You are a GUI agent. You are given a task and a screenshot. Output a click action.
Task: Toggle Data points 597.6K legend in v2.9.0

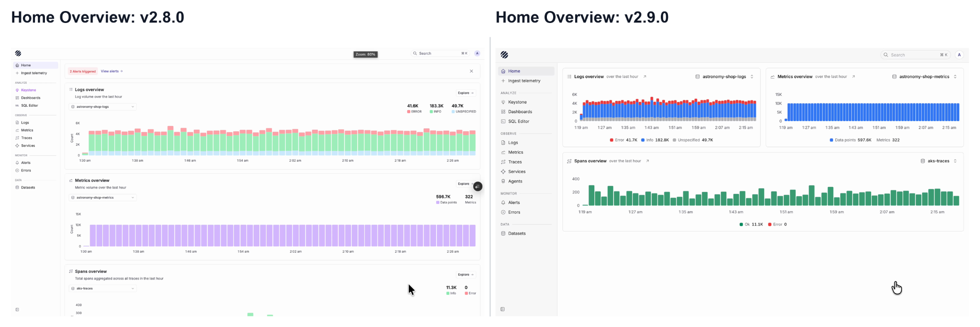point(850,140)
